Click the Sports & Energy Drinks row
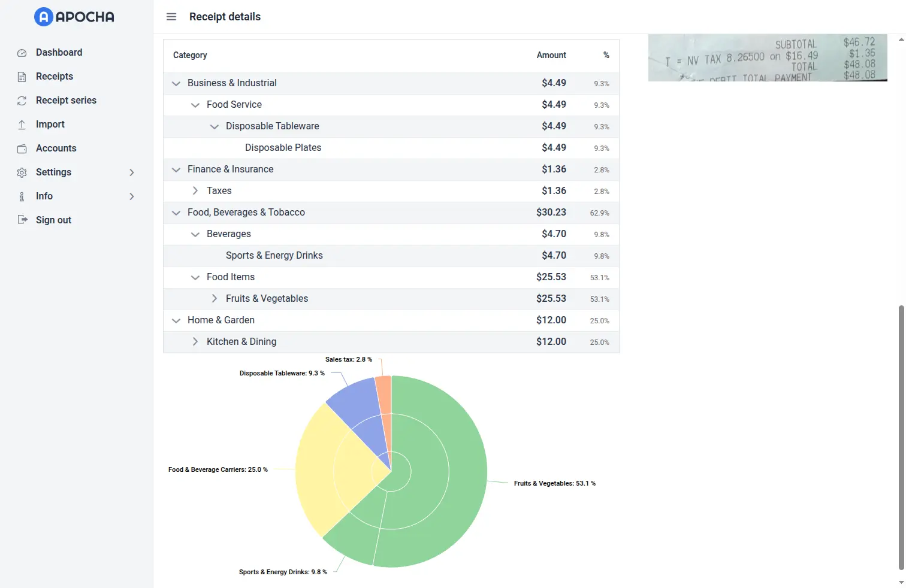Screen dimensions: 906x588 [274, 255]
